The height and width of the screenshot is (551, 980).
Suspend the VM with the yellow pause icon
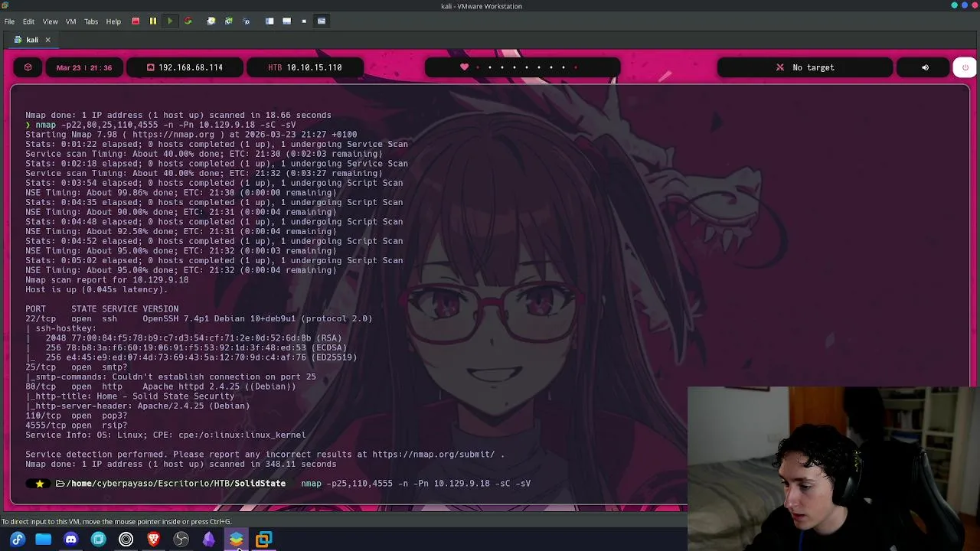tap(152, 21)
